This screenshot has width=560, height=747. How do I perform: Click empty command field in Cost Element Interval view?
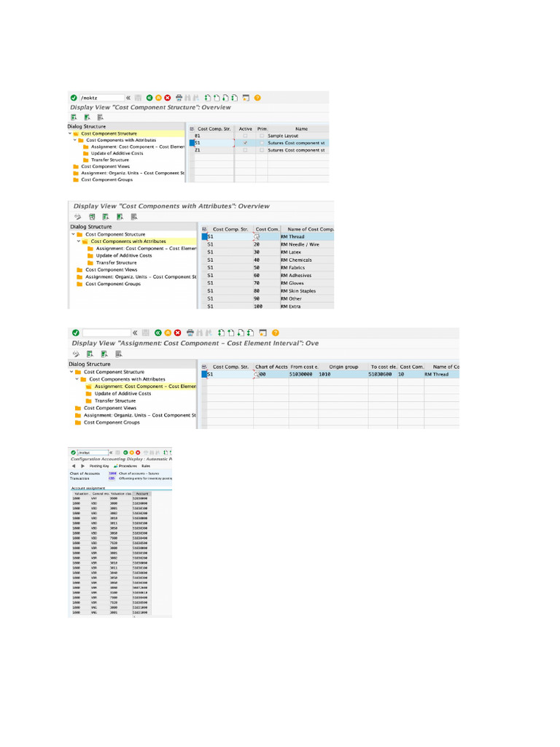106,333
